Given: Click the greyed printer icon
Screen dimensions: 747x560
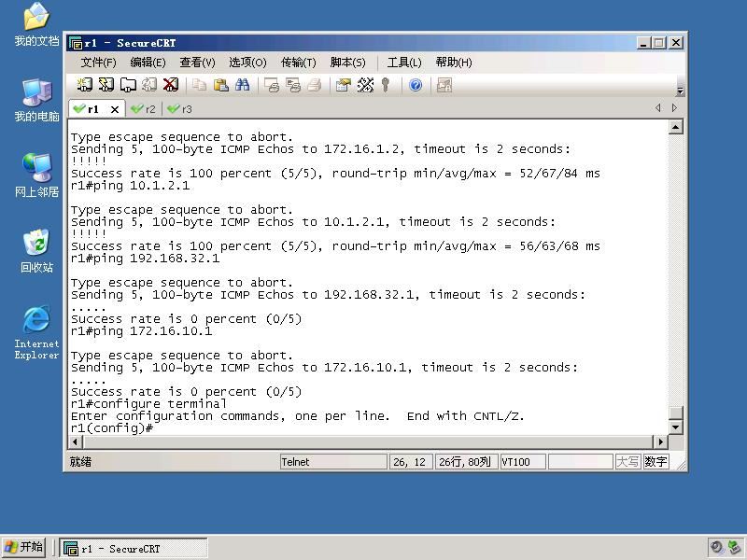Looking at the screenshot, I should click(x=315, y=85).
